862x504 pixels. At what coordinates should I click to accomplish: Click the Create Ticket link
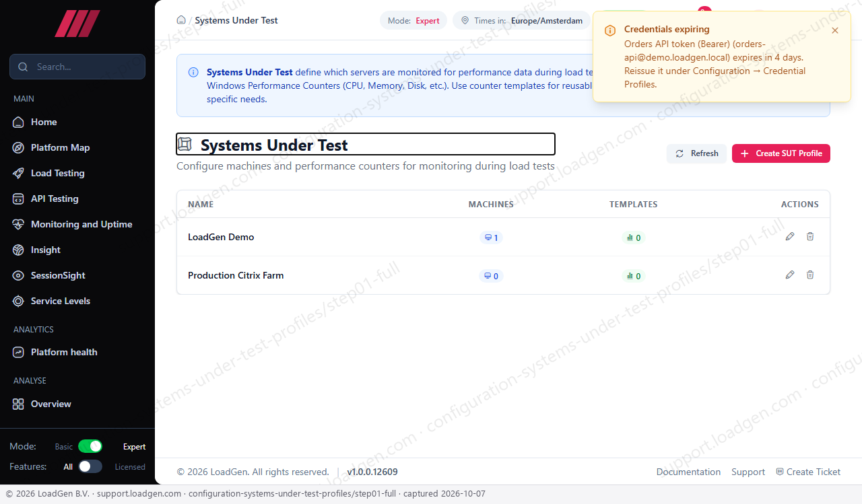[808, 472]
